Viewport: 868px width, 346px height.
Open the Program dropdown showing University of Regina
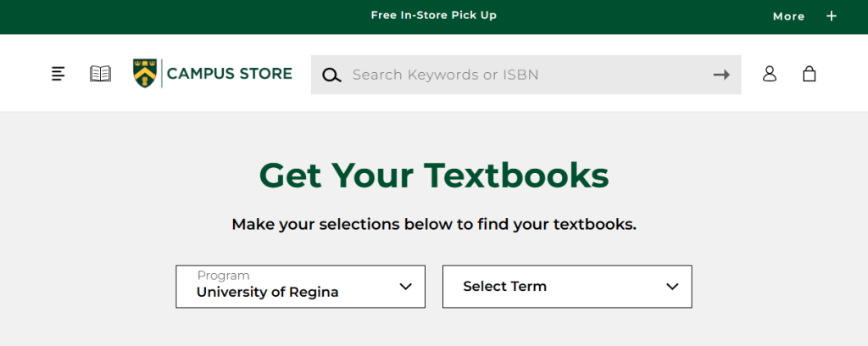coord(300,287)
